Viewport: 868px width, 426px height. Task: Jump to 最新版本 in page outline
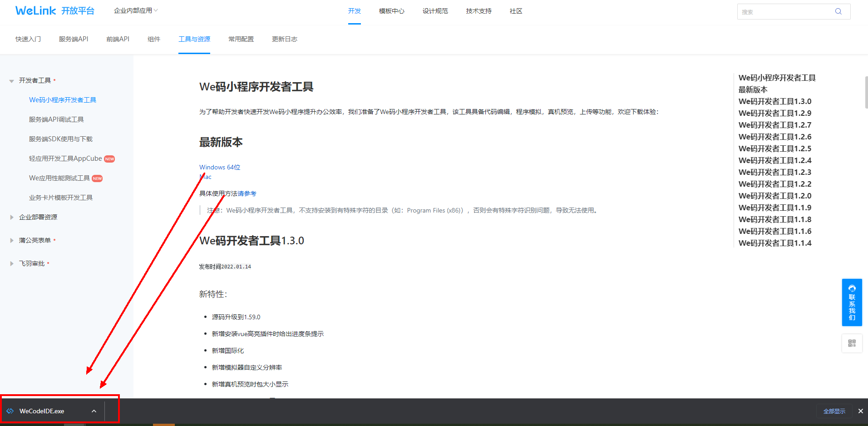(753, 89)
